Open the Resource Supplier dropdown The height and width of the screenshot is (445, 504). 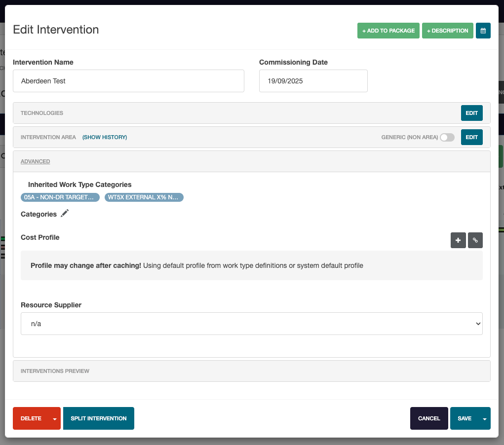tap(251, 324)
